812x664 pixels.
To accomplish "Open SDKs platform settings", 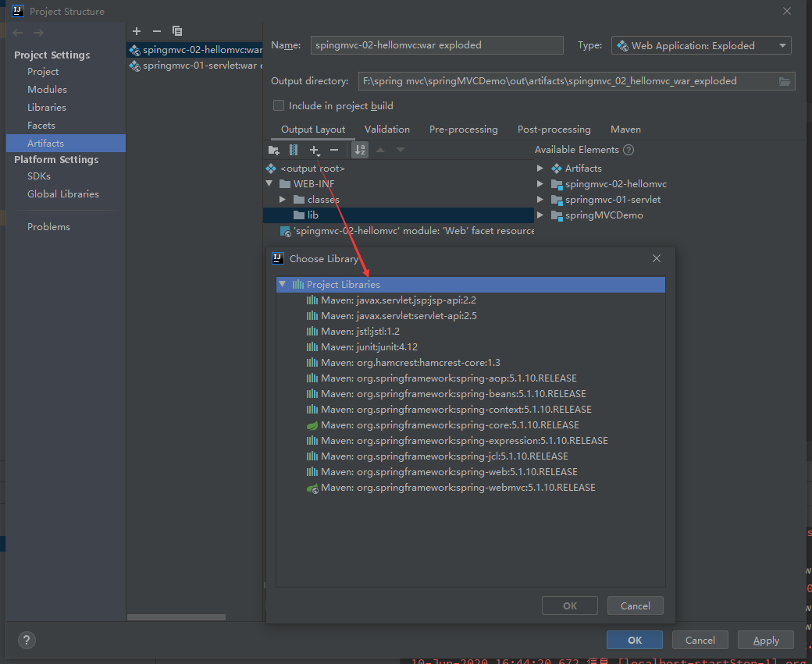I will tap(39, 176).
